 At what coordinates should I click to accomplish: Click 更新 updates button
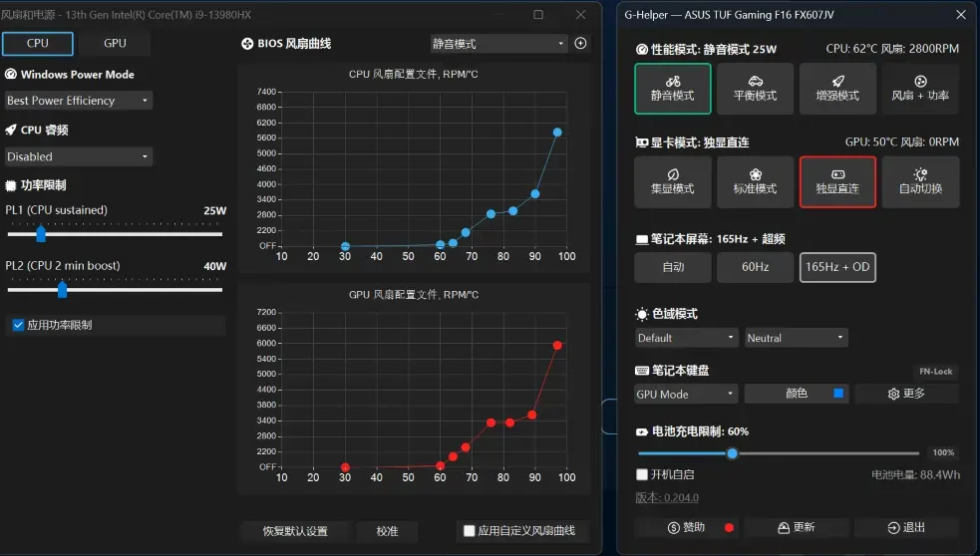796,528
